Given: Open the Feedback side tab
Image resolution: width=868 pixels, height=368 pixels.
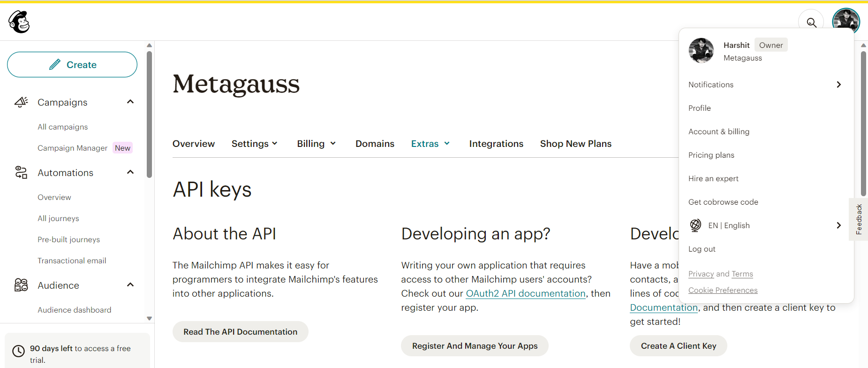Looking at the screenshot, I should coord(859,219).
